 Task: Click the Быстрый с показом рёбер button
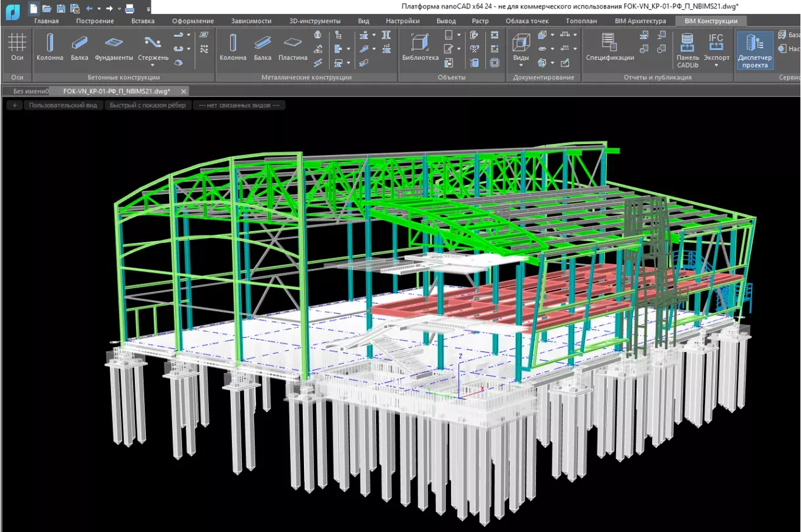pos(147,104)
